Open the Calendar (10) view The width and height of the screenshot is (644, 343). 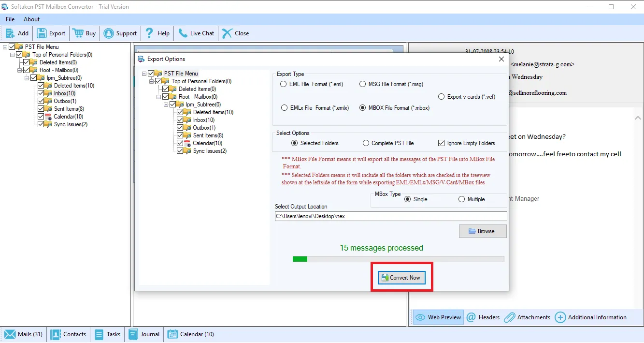(191, 334)
